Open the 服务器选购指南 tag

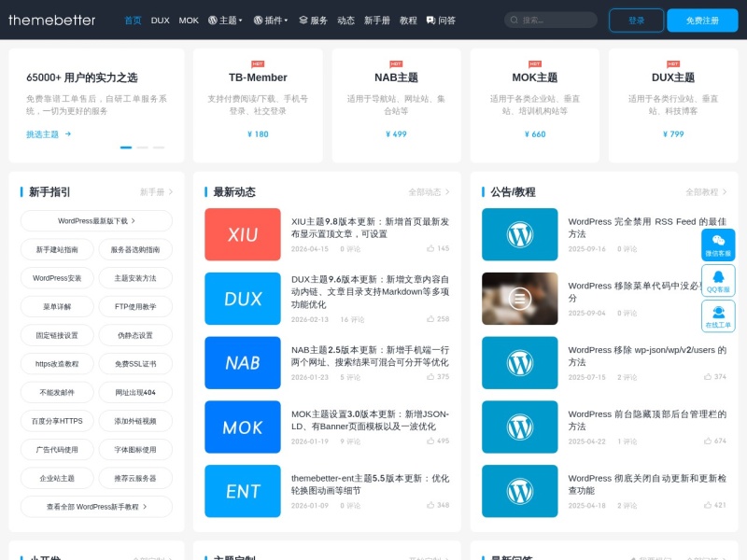(135, 249)
